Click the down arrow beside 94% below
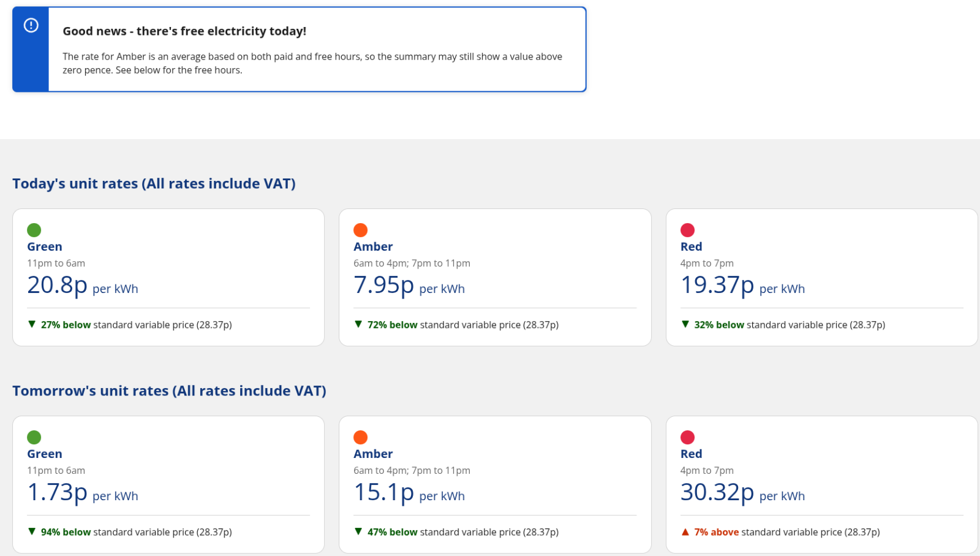980x556 pixels. click(x=32, y=531)
